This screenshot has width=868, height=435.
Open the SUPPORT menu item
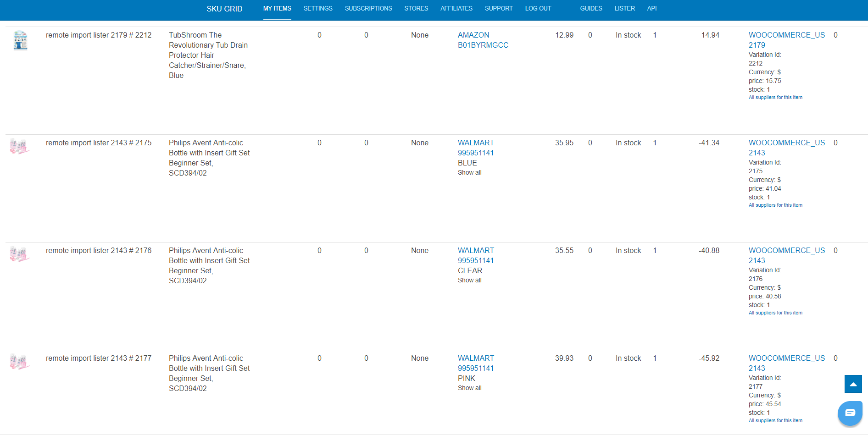click(x=499, y=8)
